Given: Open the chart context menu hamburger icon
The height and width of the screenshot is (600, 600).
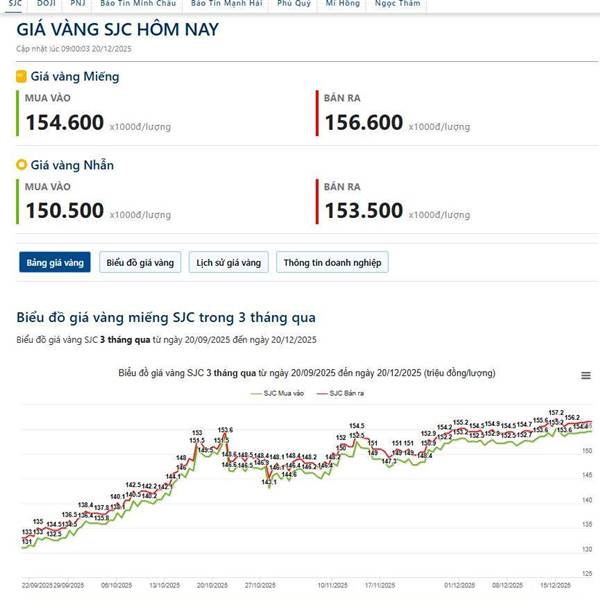Looking at the screenshot, I should coord(585,375).
